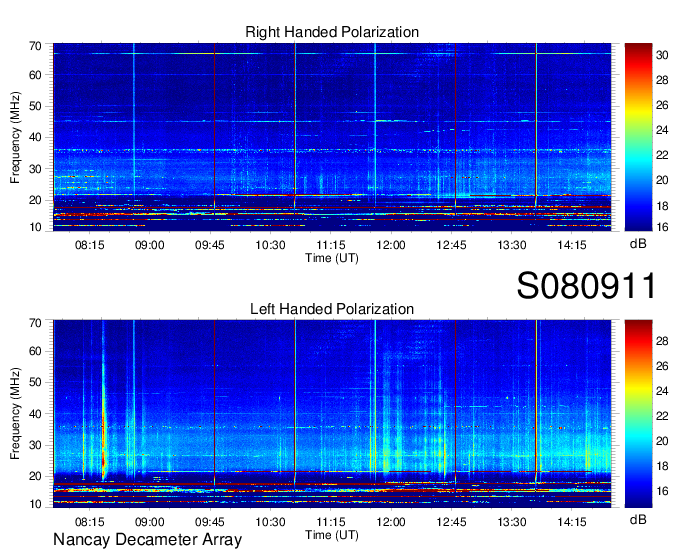
Task: Click '13:30' on lower time axis
Action: tap(511, 522)
